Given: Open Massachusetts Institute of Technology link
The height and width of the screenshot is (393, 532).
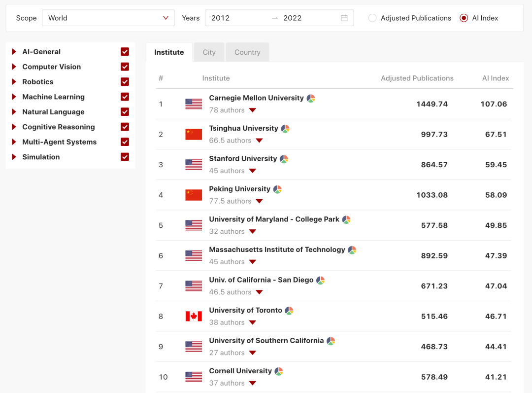Looking at the screenshot, I should [x=277, y=250].
